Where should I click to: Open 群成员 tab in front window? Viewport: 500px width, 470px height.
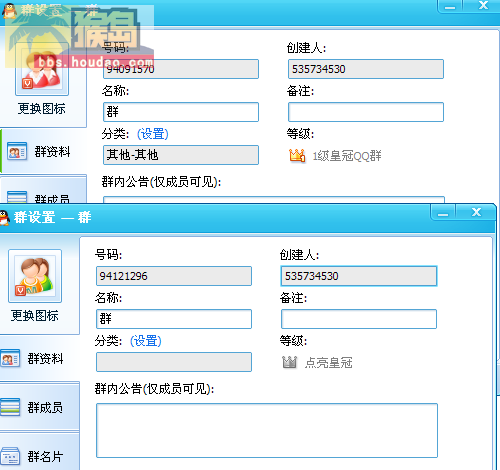click(40, 407)
